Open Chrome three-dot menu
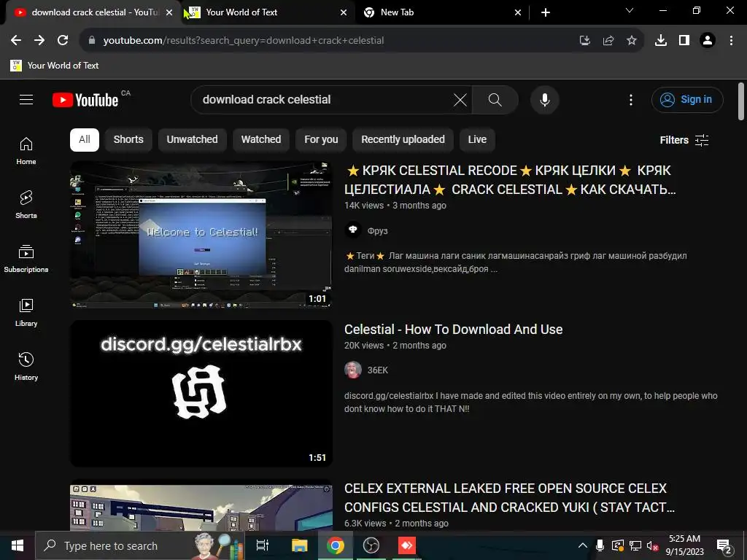Image resolution: width=747 pixels, height=560 pixels. click(731, 41)
